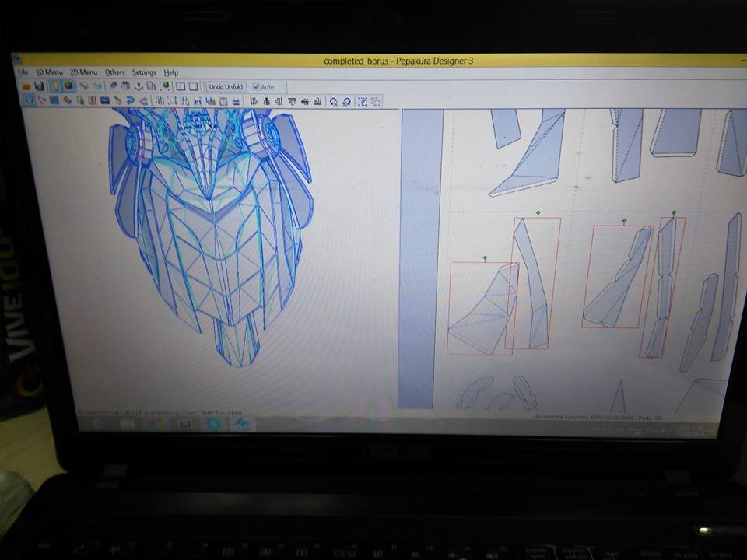
Task: Click the align horizontal centers icon
Action: pyautogui.click(x=266, y=101)
